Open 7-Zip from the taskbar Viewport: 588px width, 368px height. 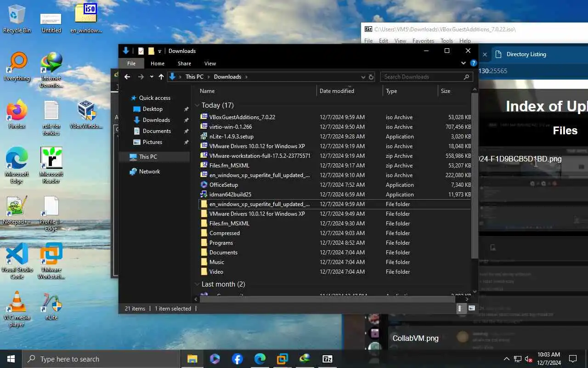pos(328,359)
